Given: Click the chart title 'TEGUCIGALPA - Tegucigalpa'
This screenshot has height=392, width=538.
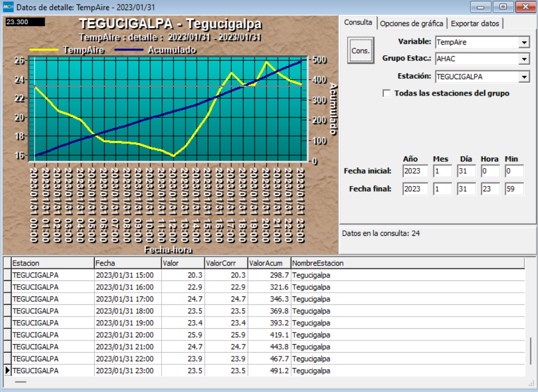Looking at the screenshot, I should (171, 24).
